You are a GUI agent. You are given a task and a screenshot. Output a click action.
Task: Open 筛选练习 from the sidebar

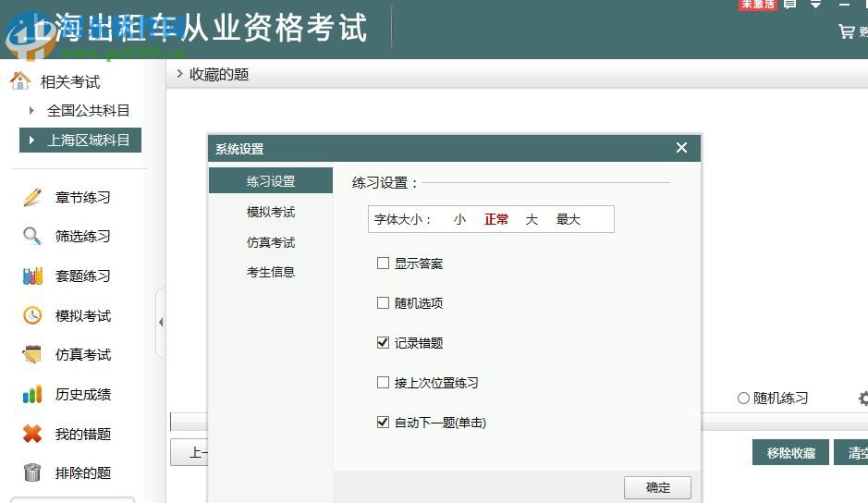coord(83,236)
